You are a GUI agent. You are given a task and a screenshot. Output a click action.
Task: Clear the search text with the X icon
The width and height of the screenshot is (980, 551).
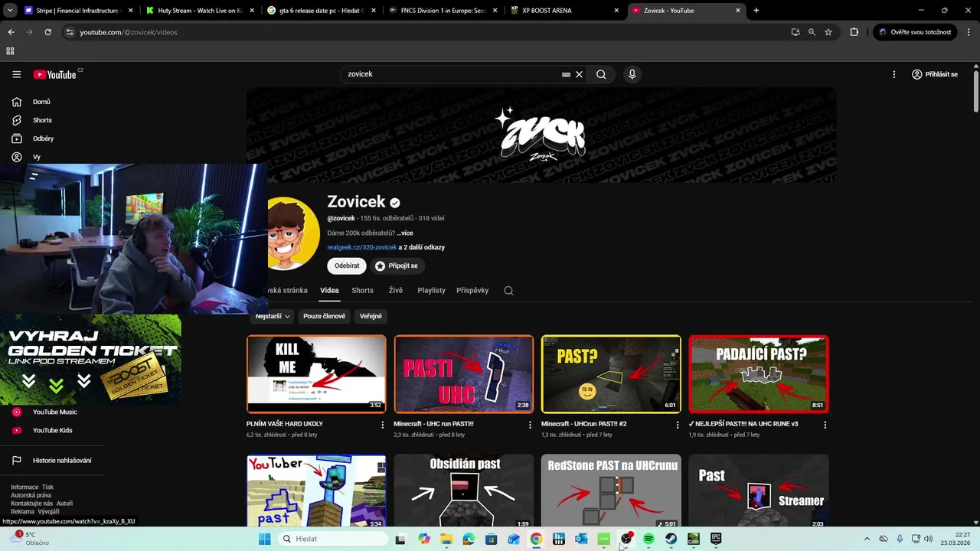point(580,74)
